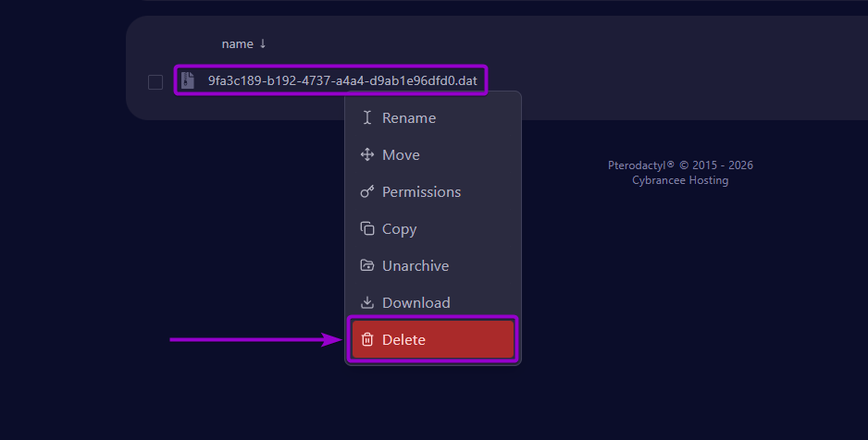This screenshot has width=868, height=440.
Task: Tick the checkbox for the .dat file
Action: click(x=155, y=82)
